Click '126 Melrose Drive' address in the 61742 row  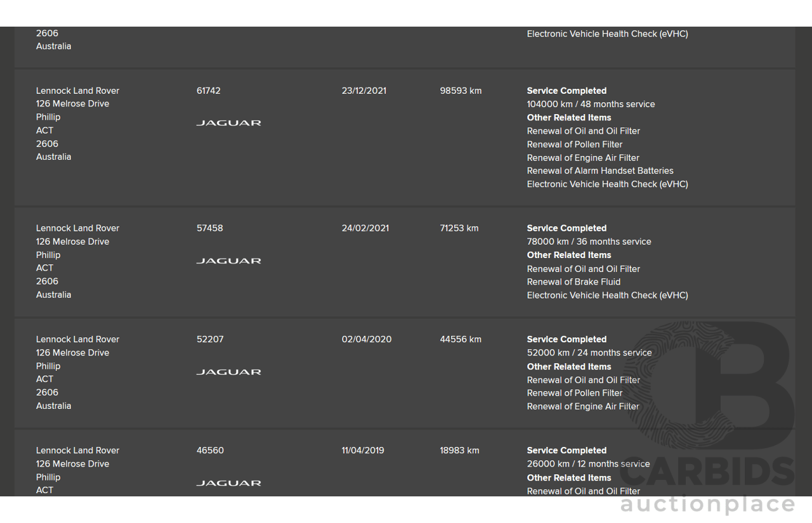(x=72, y=104)
